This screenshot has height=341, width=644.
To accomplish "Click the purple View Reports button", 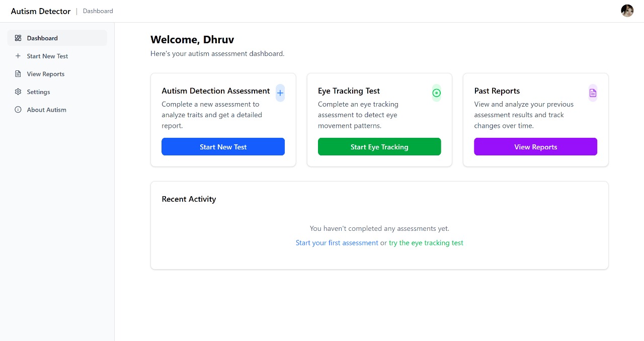I will 535,147.
